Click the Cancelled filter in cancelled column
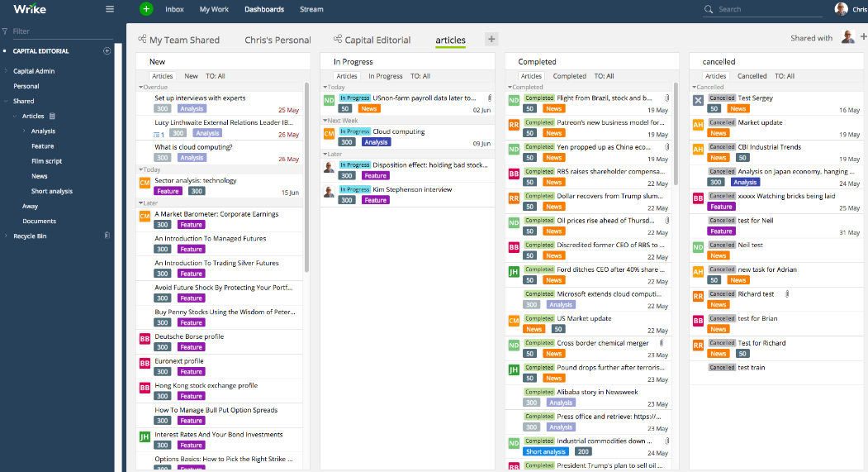 [x=752, y=76]
